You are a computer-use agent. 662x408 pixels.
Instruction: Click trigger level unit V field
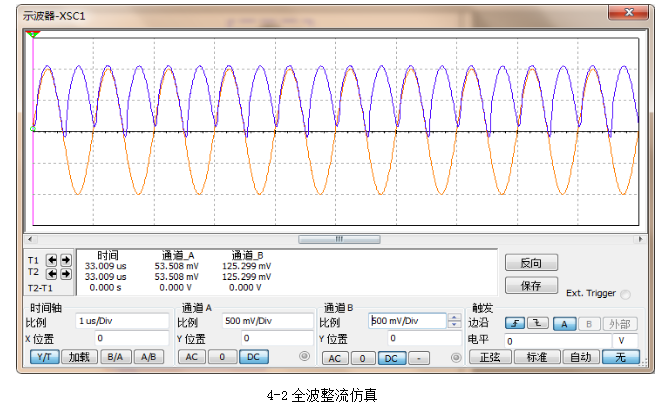tap(626, 341)
